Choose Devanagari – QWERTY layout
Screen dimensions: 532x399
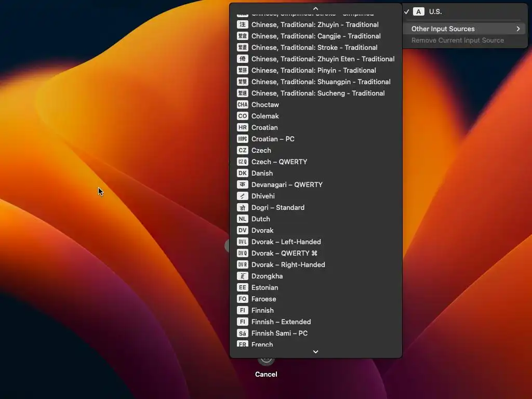315,184
